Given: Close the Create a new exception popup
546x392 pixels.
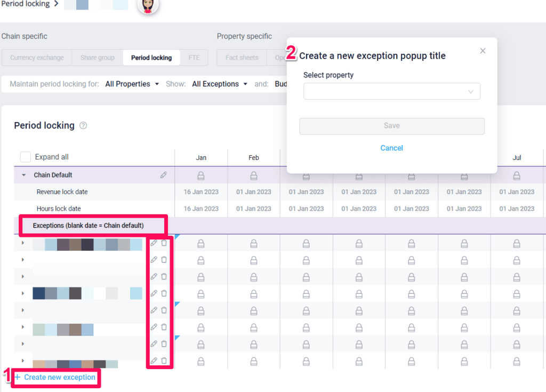Looking at the screenshot, I should point(483,51).
